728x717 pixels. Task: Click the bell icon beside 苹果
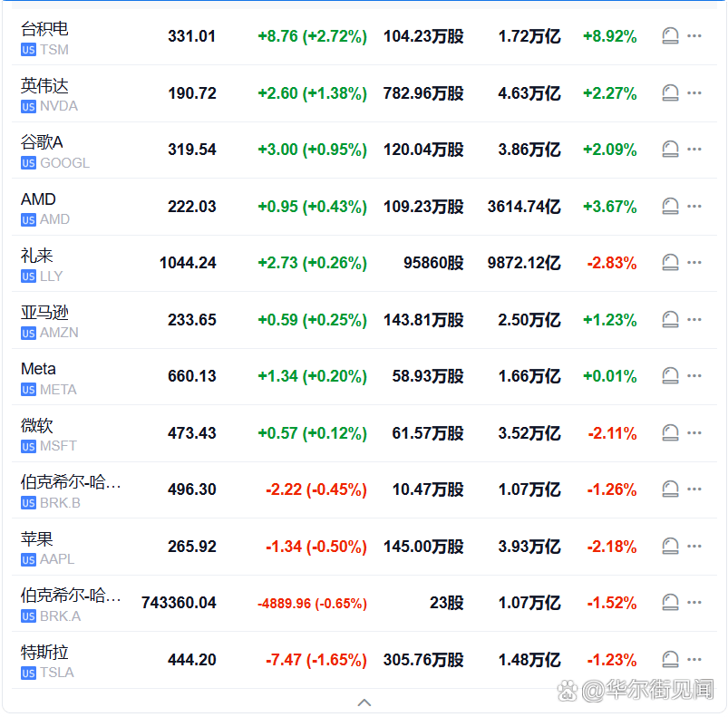point(670,546)
